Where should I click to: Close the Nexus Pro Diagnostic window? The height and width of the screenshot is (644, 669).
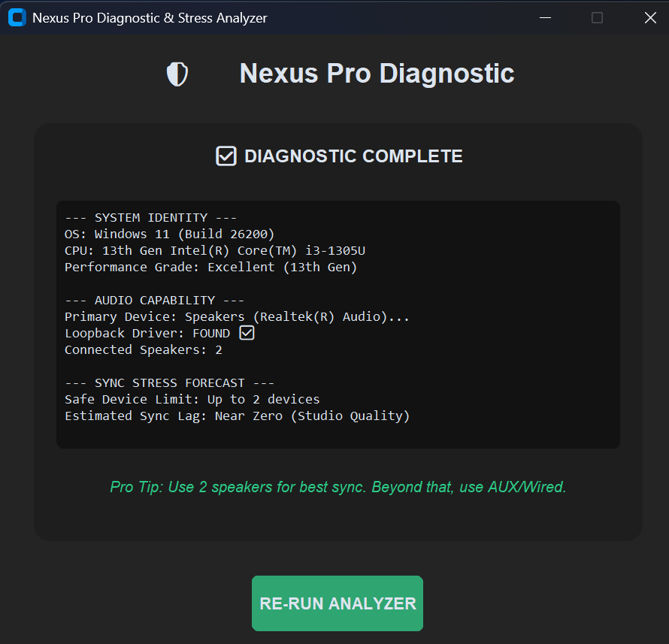pyautogui.click(x=649, y=17)
